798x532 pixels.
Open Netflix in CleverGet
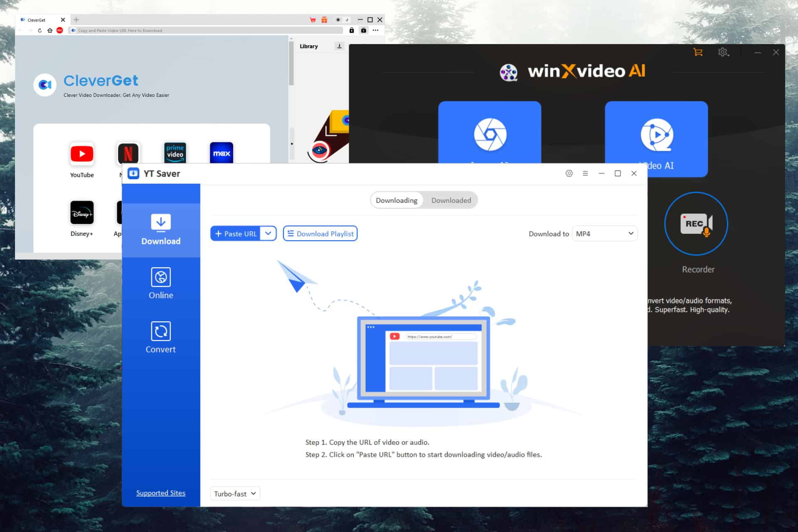128,153
